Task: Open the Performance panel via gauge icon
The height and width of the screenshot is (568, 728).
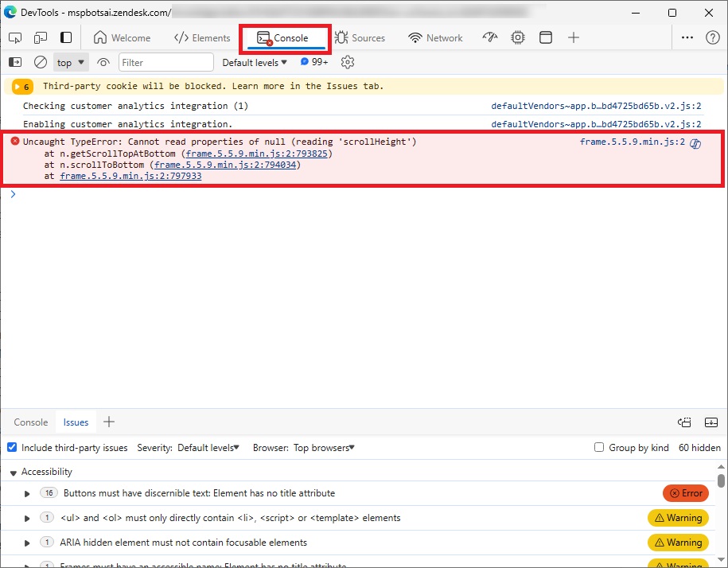Action: pyautogui.click(x=489, y=37)
